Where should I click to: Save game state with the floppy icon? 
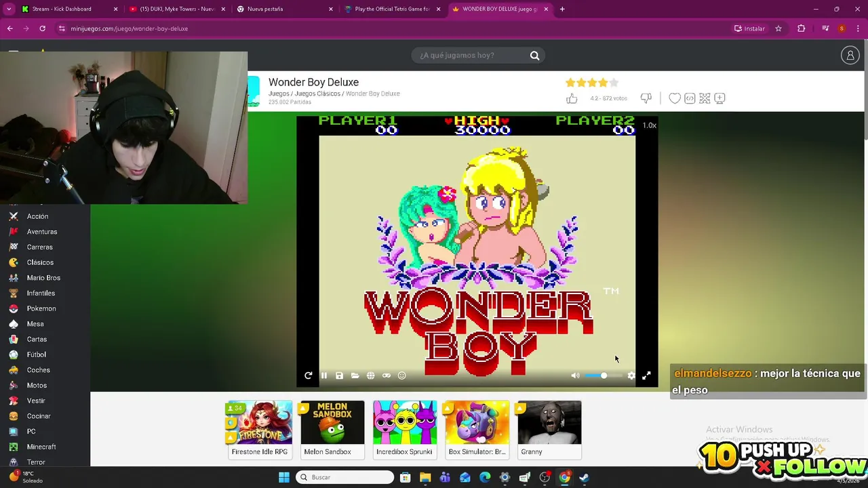339,375
